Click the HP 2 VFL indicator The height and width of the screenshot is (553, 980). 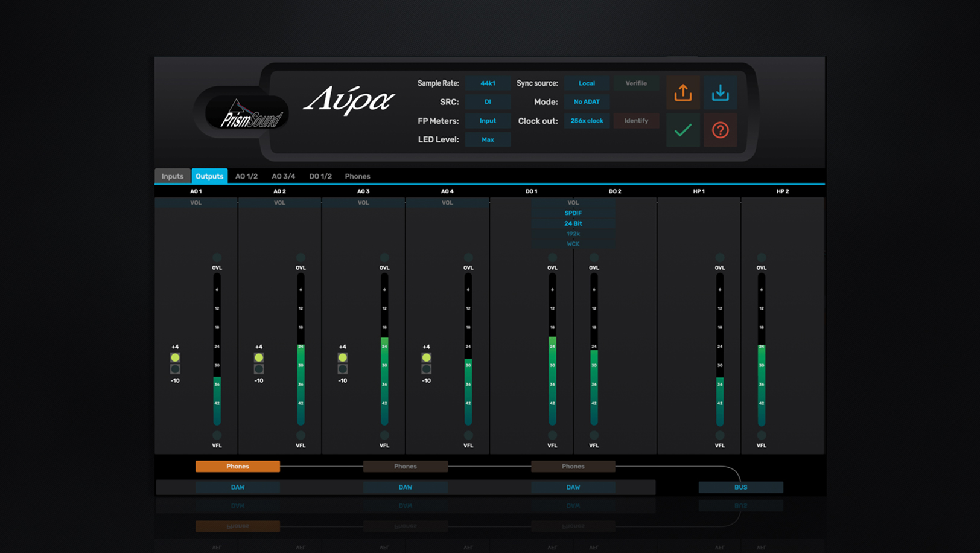762,435
